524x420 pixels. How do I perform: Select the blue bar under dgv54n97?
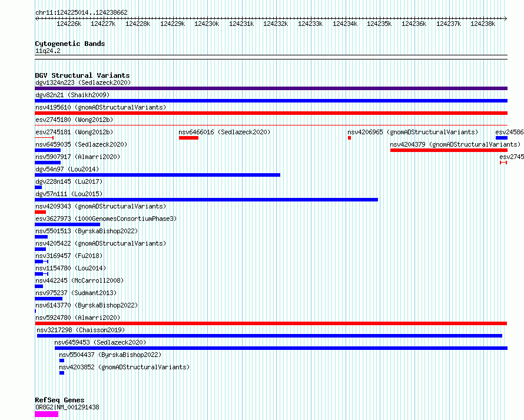click(x=157, y=175)
